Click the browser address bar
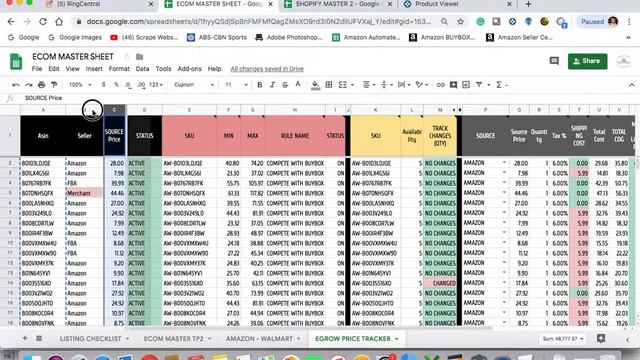The width and height of the screenshot is (640, 360). 259,22
